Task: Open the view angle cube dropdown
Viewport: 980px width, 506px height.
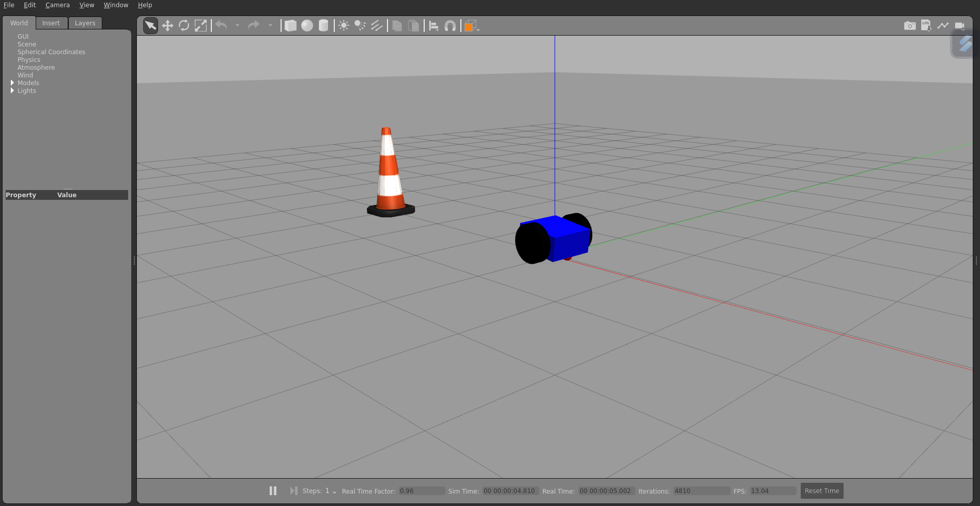Action: point(472,26)
